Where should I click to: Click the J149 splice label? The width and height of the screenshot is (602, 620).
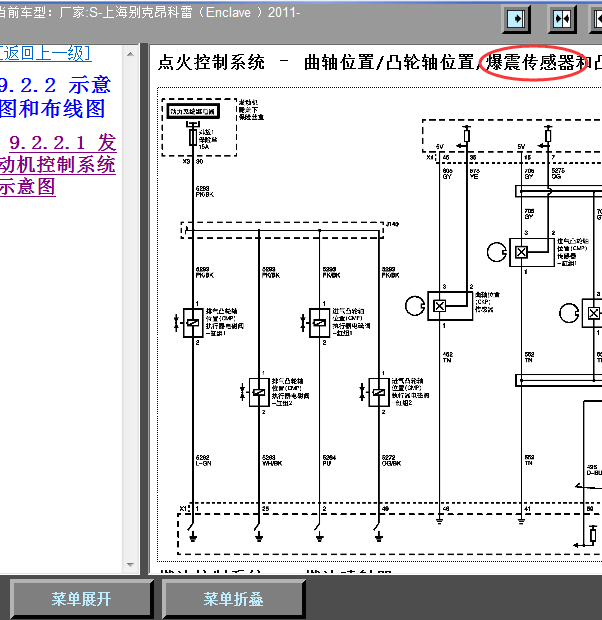click(x=392, y=224)
